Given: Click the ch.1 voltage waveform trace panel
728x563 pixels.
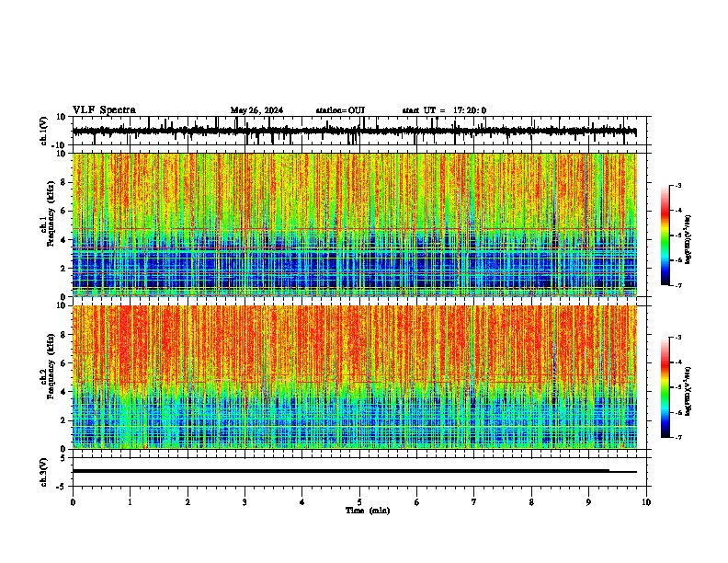Looking at the screenshot, I should (359, 131).
